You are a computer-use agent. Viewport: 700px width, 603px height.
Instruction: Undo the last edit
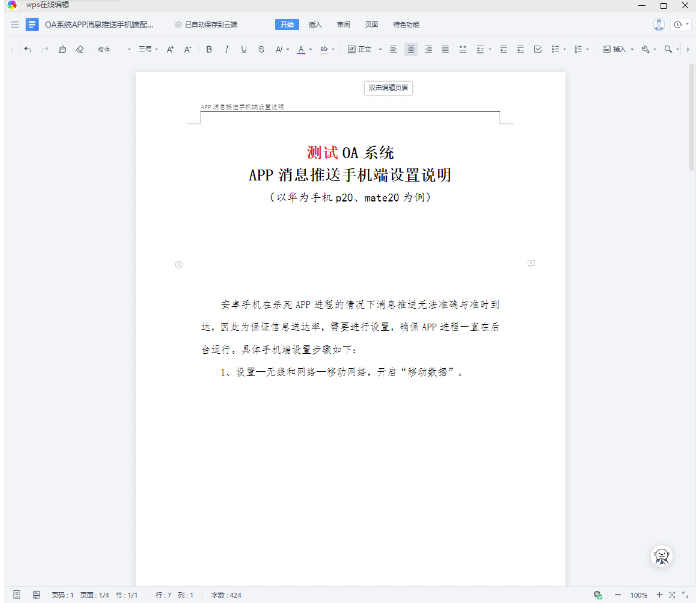28,49
